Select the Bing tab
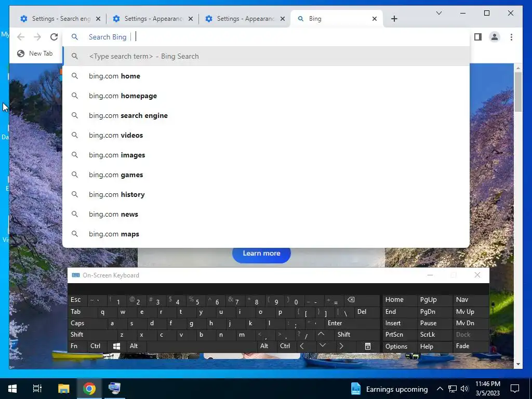Screen dimensions: 532x399 pyautogui.click(x=337, y=19)
